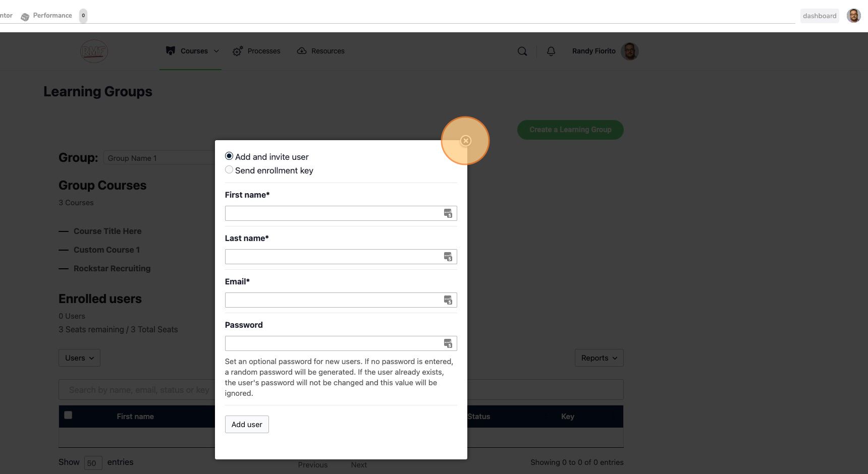Open the notifications bell
Image resolution: width=868 pixels, height=474 pixels.
[551, 51]
